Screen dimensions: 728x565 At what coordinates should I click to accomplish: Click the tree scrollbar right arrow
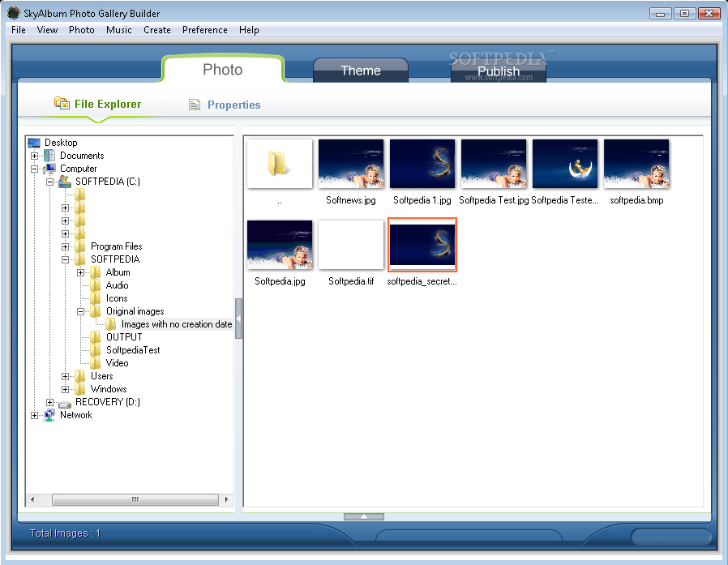point(226,499)
